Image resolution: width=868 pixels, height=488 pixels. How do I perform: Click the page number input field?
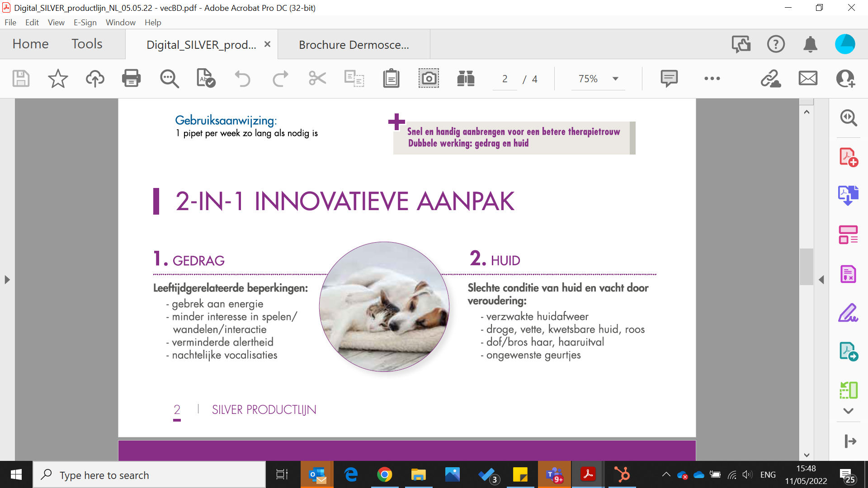[505, 79]
